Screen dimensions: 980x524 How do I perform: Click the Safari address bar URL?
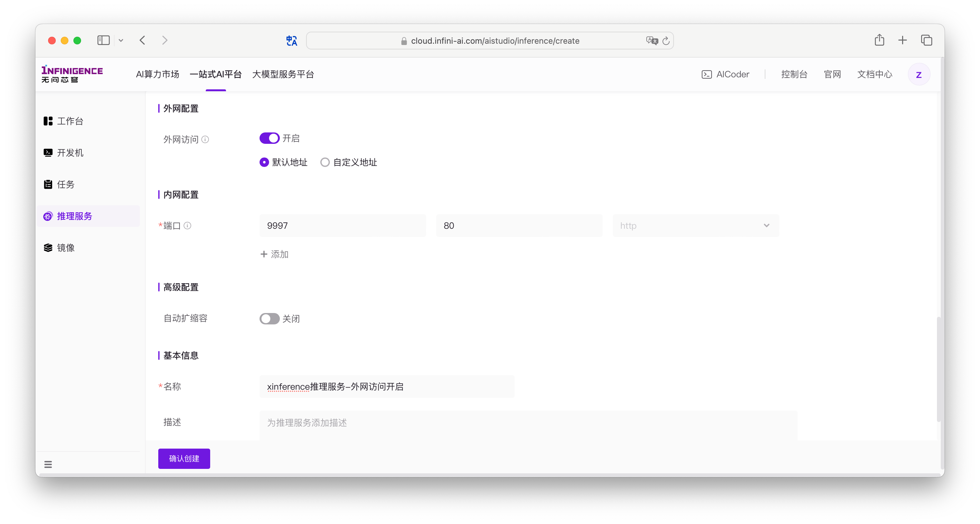pos(495,41)
